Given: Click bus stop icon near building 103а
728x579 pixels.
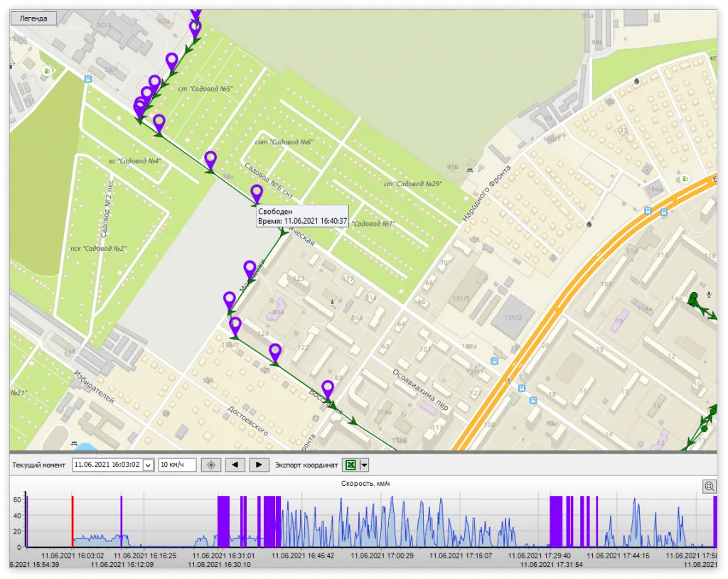Looking at the screenshot, I should pos(495,361).
